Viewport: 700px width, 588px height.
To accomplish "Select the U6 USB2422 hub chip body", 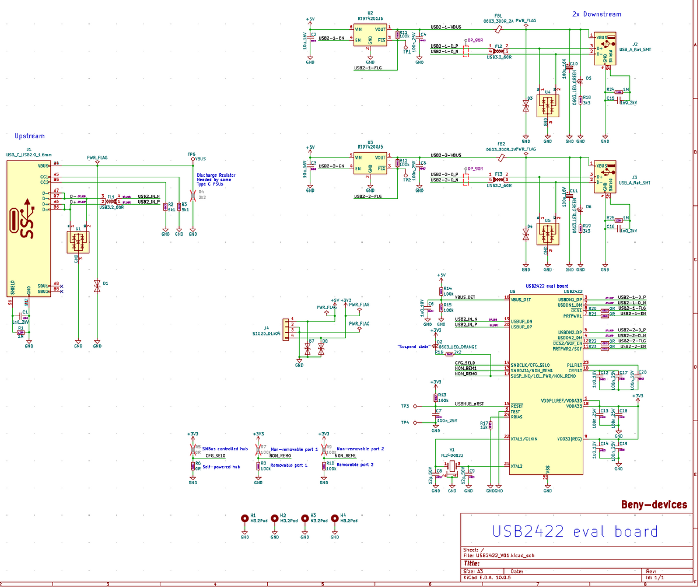I will pos(547,384).
